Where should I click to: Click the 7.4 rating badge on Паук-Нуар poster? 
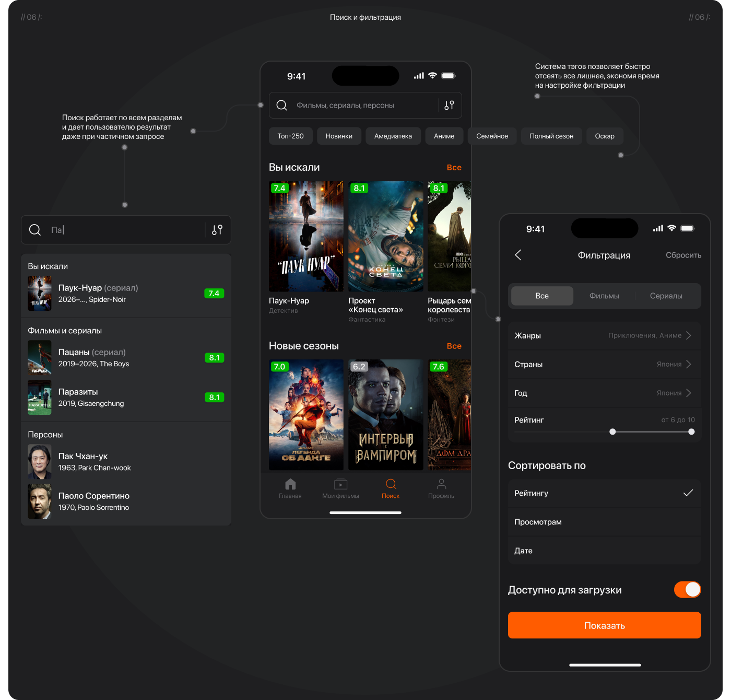tap(279, 188)
